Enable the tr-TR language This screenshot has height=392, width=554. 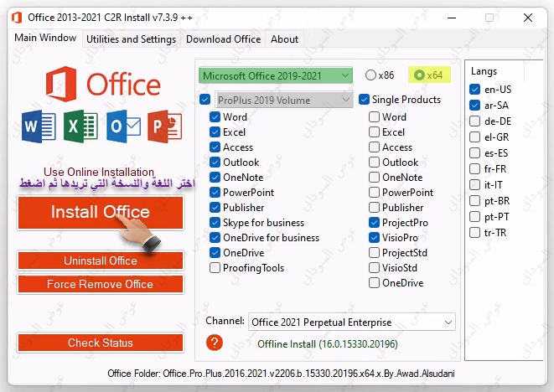click(475, 232)
